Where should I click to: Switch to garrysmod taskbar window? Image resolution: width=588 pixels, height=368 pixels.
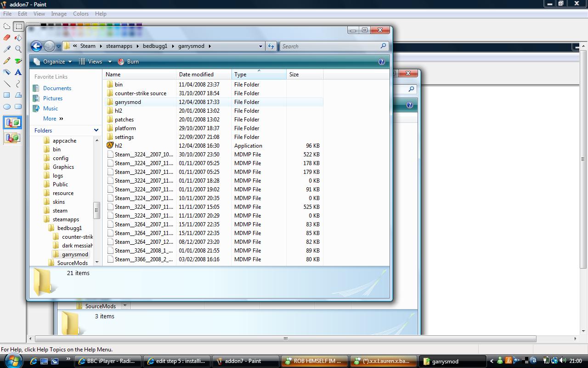click(452, 361)
